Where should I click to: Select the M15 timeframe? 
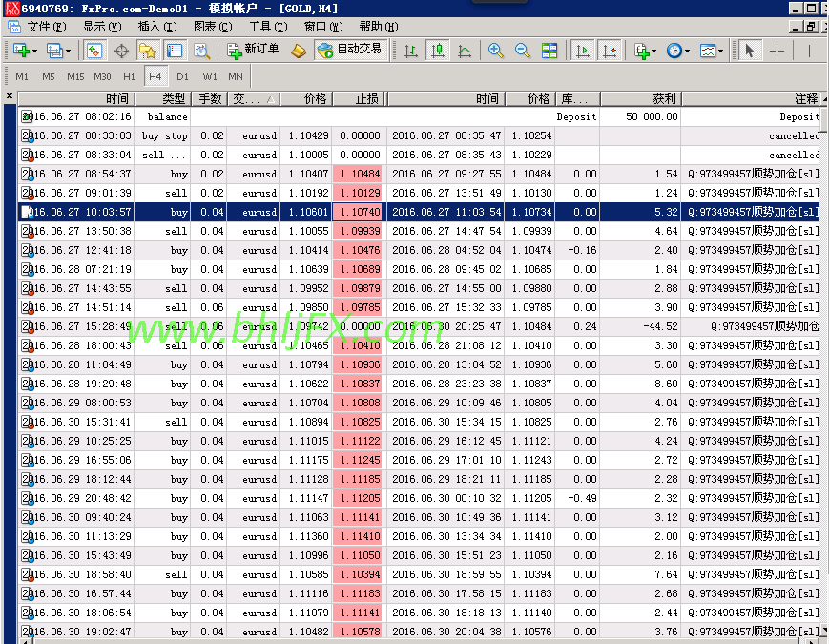pos(75,76)
